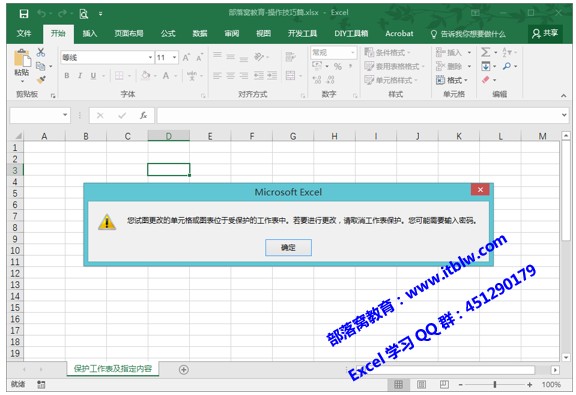
Task: Switch to the Page Layout tab
Action: 129,34
